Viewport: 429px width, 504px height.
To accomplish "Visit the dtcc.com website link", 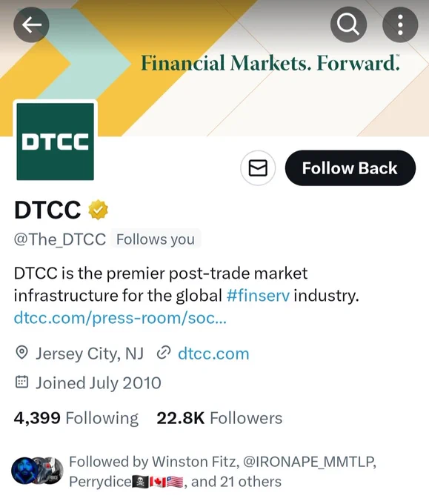I will pos(213,354).
